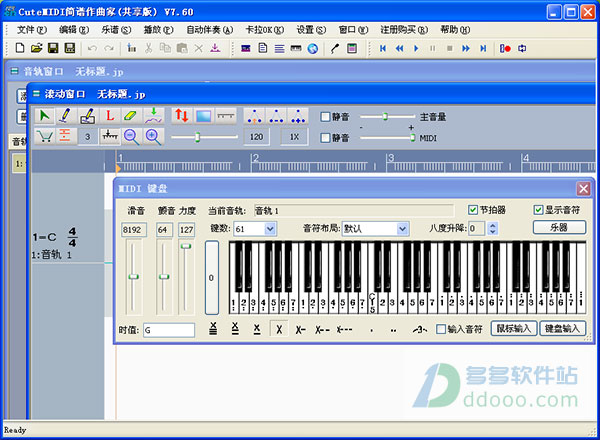
Task: Open the 帮助 (Help) menu
Action: (455, 29)
